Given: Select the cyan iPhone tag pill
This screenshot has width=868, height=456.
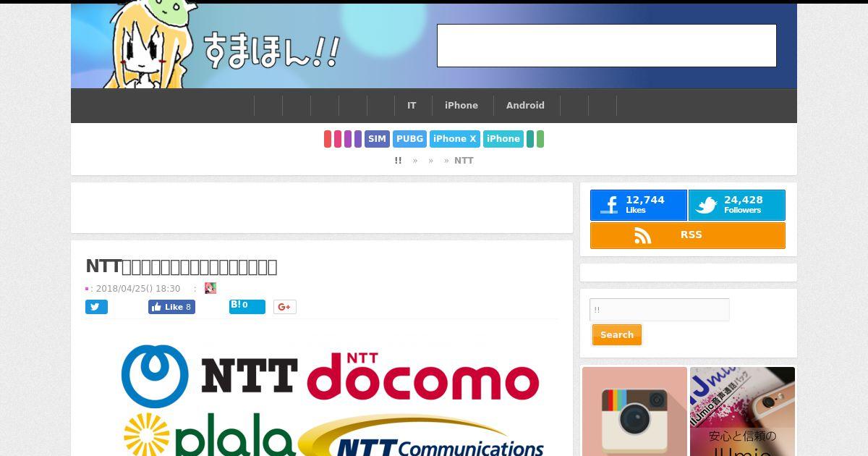Looking at the screenshot, I should [x=503, y=139].
